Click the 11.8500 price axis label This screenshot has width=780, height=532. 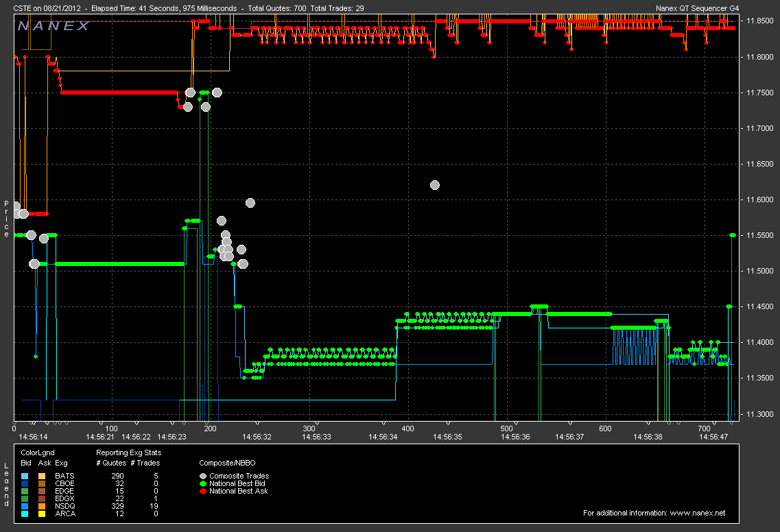point(760,21)
